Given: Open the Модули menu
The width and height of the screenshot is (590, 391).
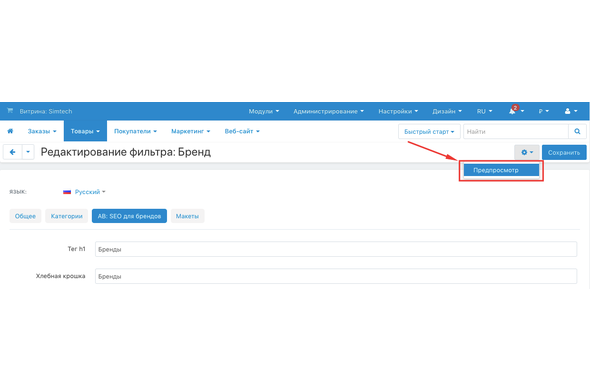Looking at the screenshot, I should pos(263,111).
